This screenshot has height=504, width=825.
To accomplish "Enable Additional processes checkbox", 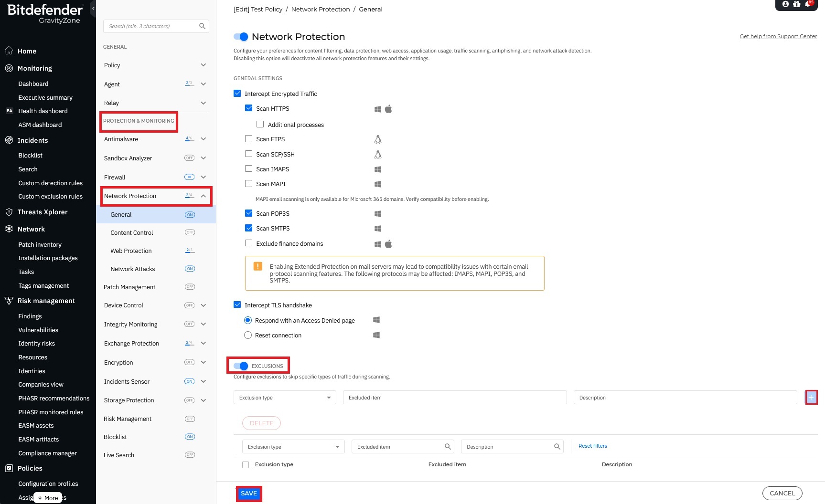I will (x=260, y=124).
